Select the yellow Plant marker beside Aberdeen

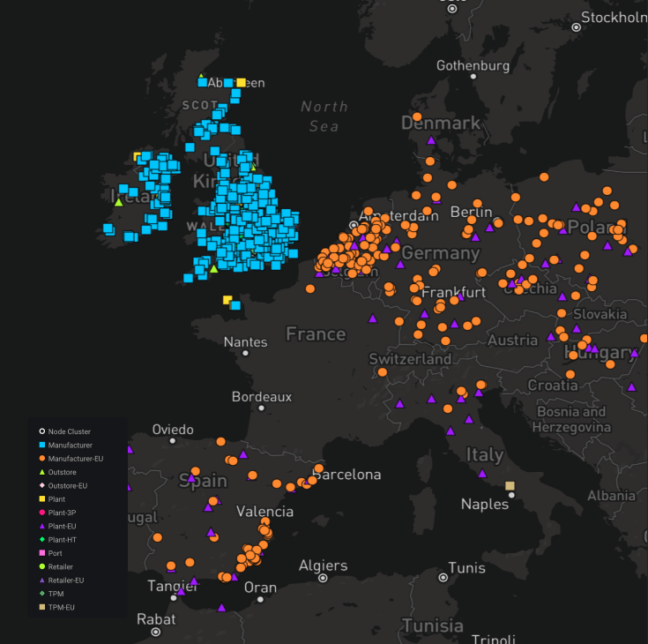241,82
